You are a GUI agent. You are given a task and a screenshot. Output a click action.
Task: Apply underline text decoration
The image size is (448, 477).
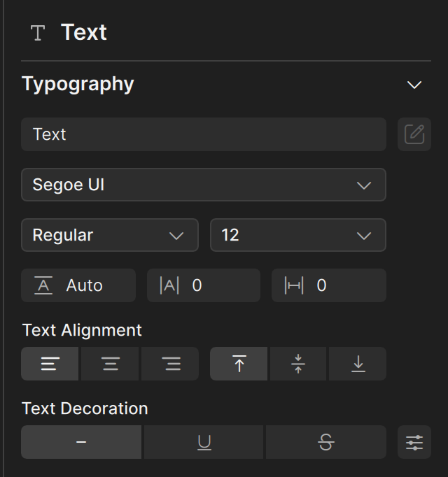(x=204, y=442)
